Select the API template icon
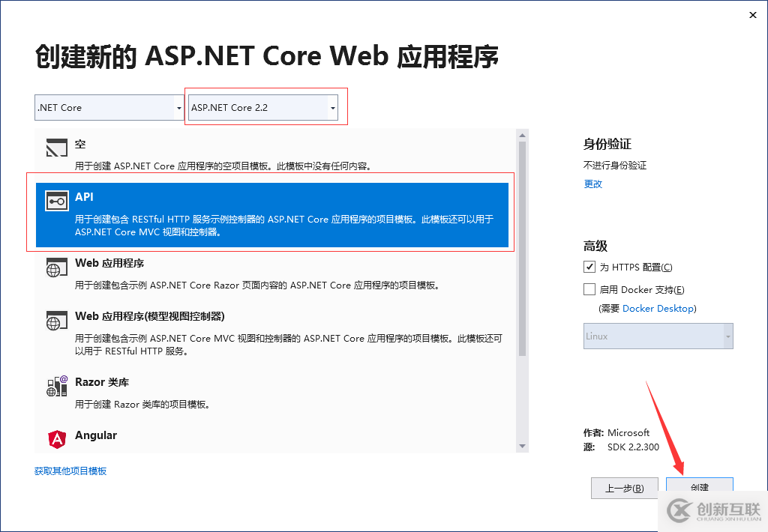The height and width of the screenshot is (532, 768). tap(56, 202)
